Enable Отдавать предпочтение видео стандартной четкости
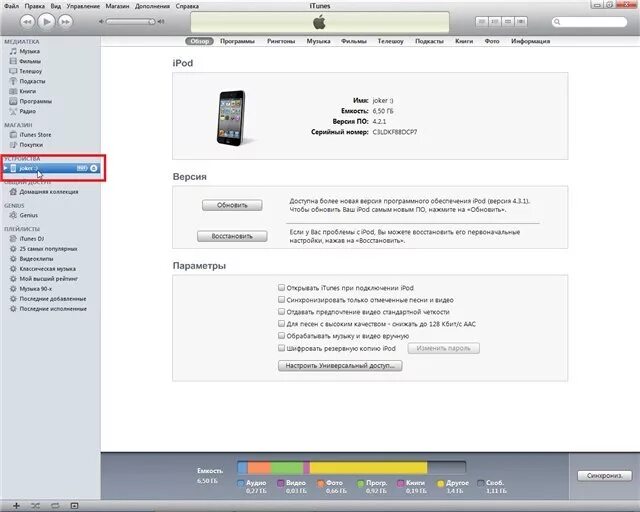Viewport: 640px width, 512px height. (281, 312)
